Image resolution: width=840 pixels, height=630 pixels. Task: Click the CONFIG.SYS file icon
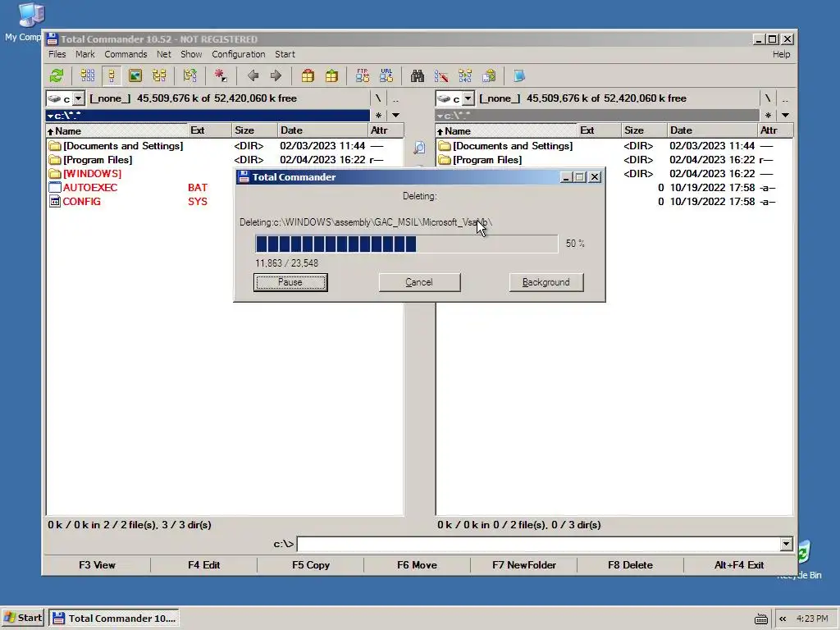point(55,202)
